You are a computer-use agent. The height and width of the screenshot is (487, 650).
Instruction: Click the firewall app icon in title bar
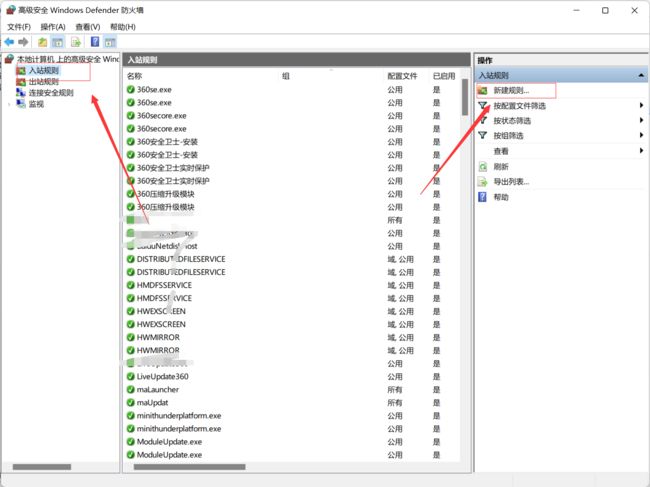pyautogui.click(x=11, y=10)
